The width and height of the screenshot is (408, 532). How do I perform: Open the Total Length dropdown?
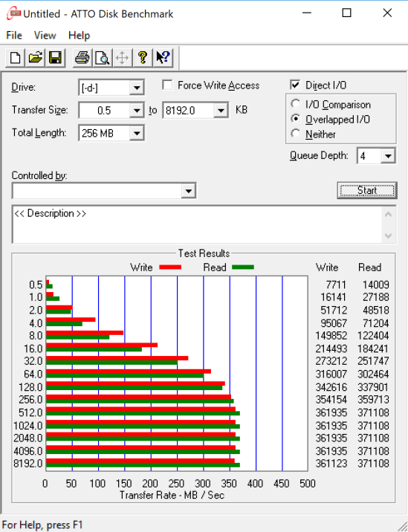(x=137, y=133)
